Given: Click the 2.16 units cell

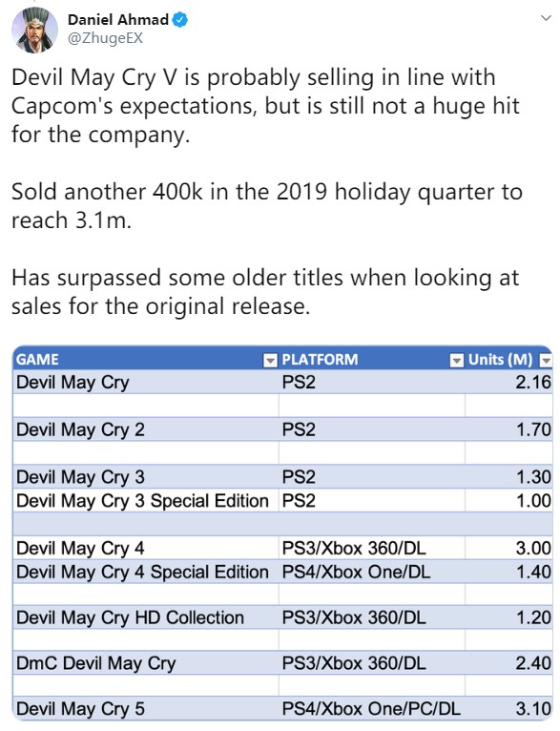Looking at the screenshot, I should (508, 383).
